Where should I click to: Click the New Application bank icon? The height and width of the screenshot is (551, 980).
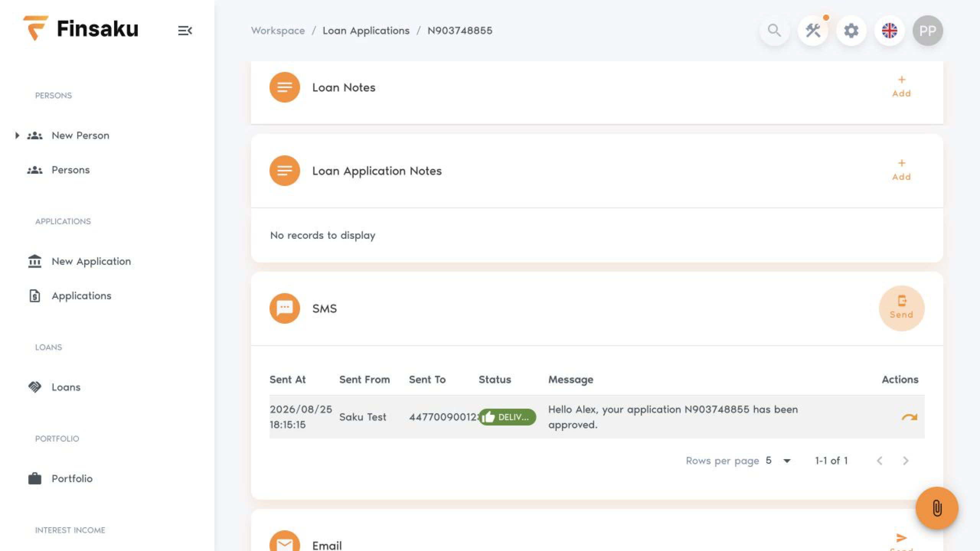point(35,261)
